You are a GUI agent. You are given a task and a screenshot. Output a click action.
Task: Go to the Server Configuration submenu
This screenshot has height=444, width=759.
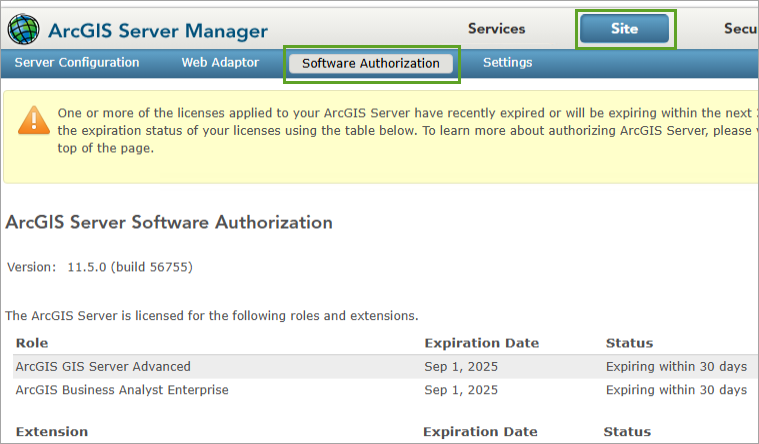click(77, 62)
